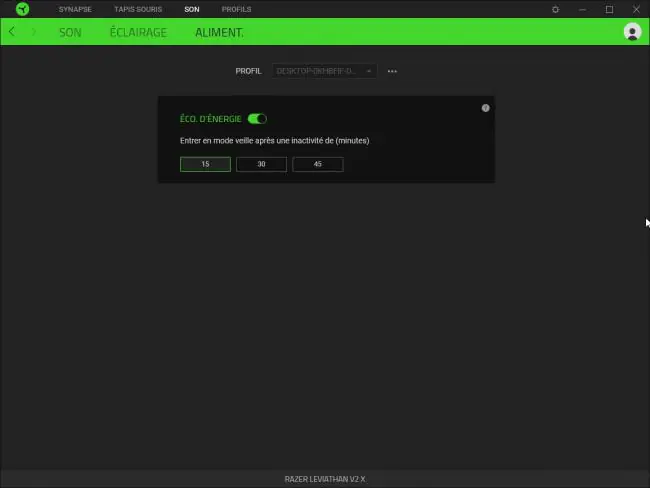Open the Profils top tab
This screenshot has width=650, height=488.
[x=236, y=9]
